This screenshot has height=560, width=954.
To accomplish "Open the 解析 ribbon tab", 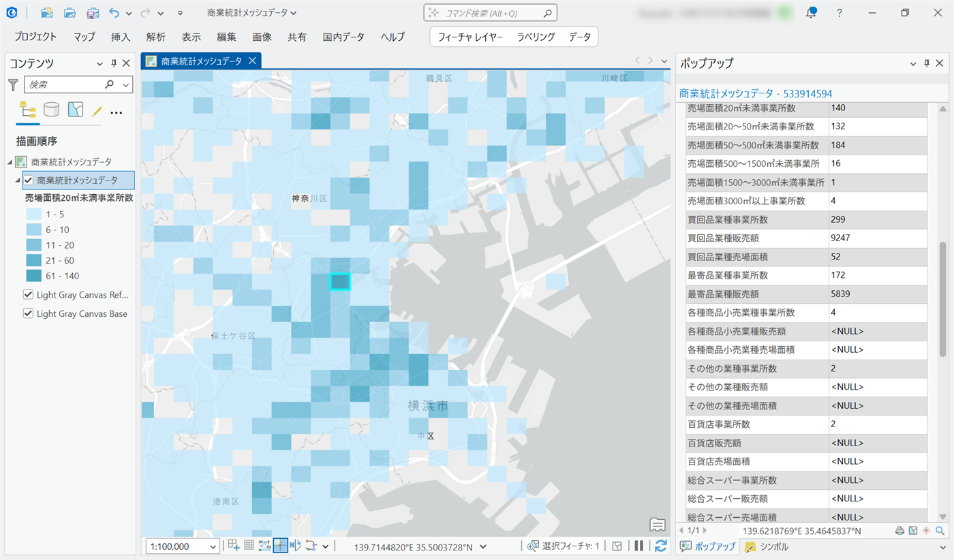I will click(x=155, y=37).
